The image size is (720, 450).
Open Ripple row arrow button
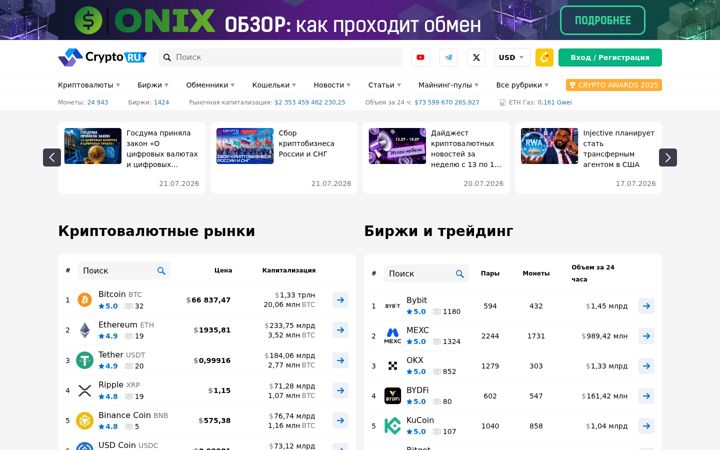coord(340,390)
